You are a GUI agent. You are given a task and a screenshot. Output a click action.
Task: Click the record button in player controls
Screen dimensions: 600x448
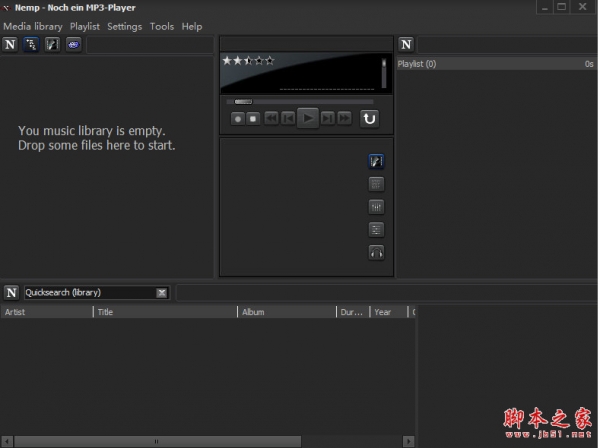tap(238, 119)
